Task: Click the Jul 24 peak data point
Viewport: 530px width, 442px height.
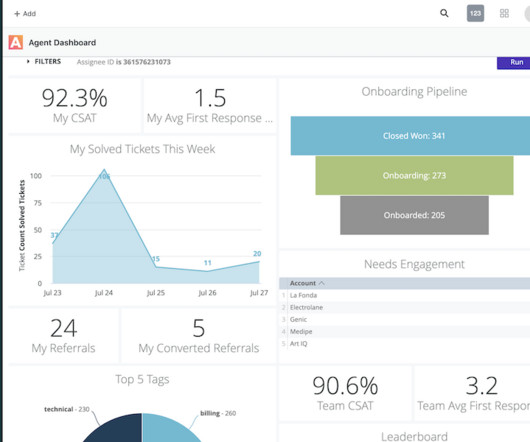Action: point(104,170)
